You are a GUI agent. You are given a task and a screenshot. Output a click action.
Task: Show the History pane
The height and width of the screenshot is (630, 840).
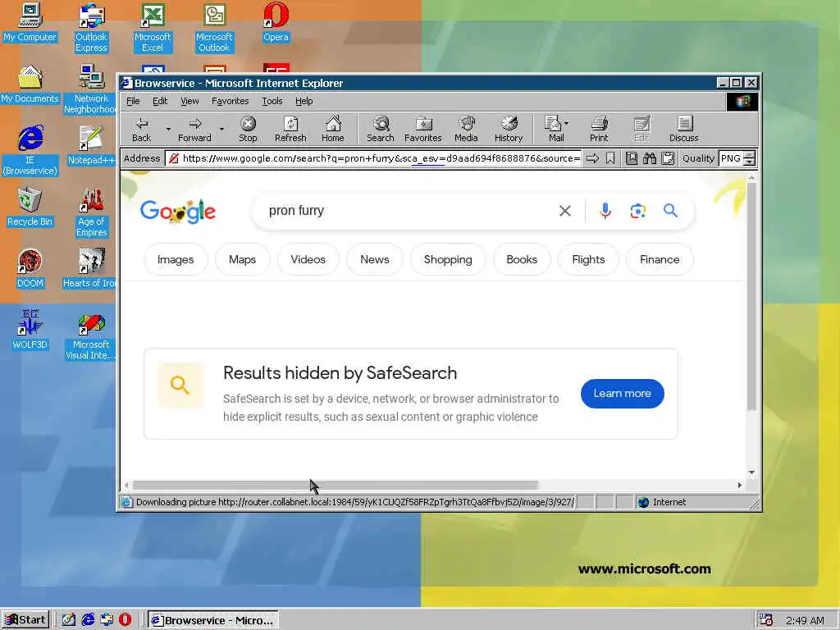509,129
